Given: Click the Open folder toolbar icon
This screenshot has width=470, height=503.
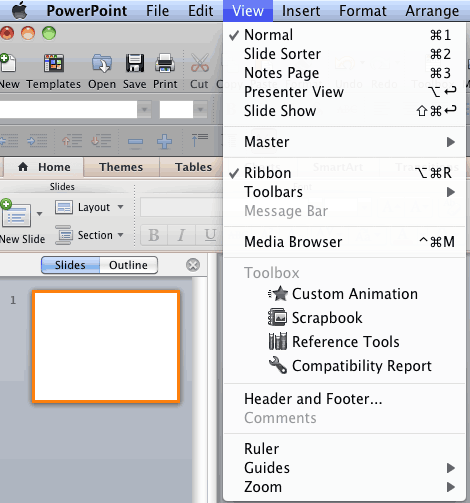Looking at the screenshot, I should (x=102, y=63).
